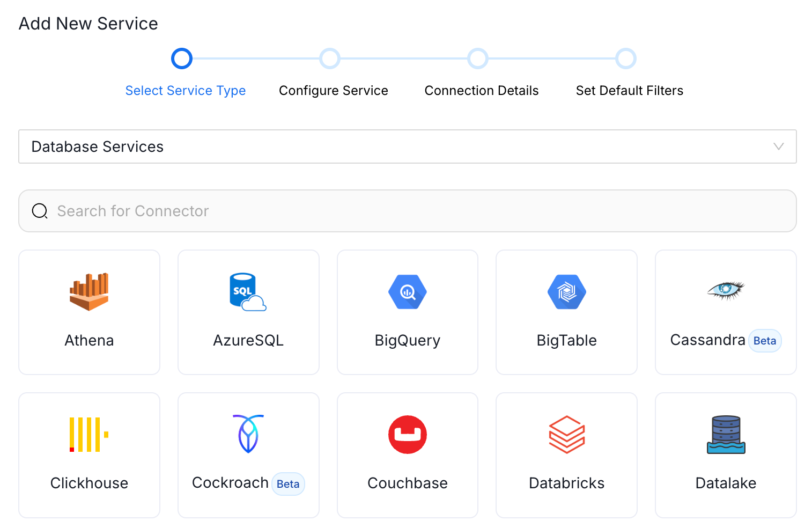Click the Beta badge on Cassandra
The height and width of the screenshot is (528, 812).
[765, 341]
